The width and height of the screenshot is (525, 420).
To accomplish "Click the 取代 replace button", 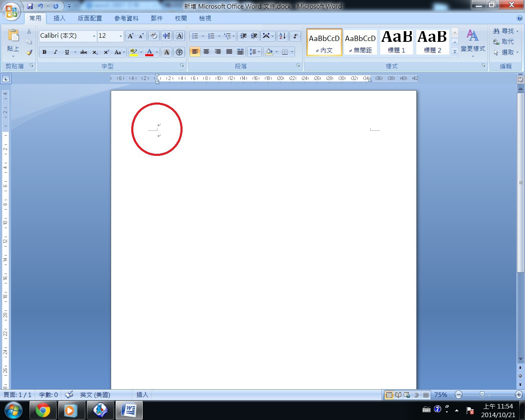I will (x=504, y=42).
